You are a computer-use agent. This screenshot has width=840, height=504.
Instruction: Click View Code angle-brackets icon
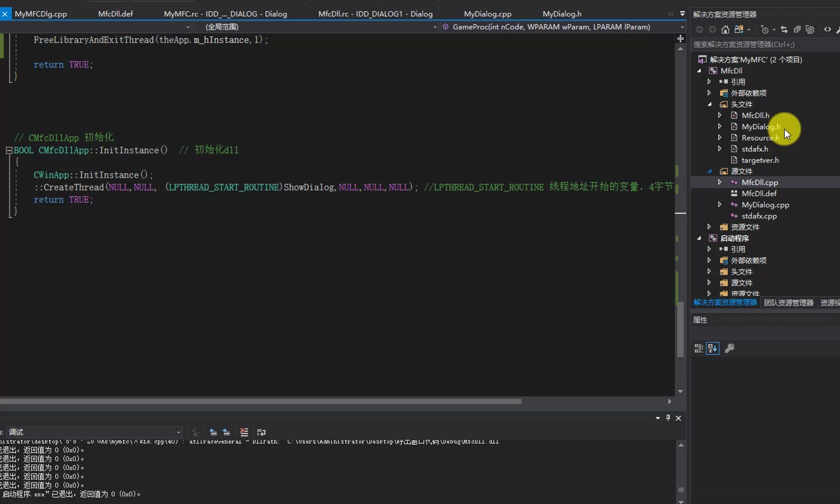click(827, 29)
